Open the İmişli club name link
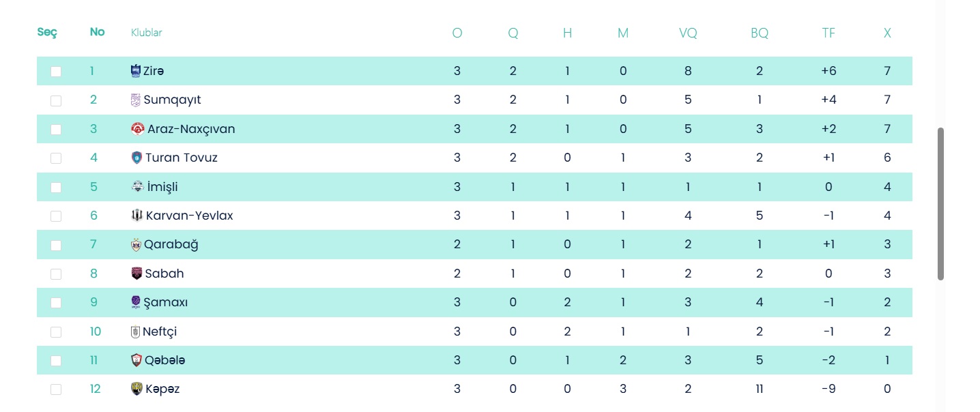980x412 pixels. click(162, 187)
